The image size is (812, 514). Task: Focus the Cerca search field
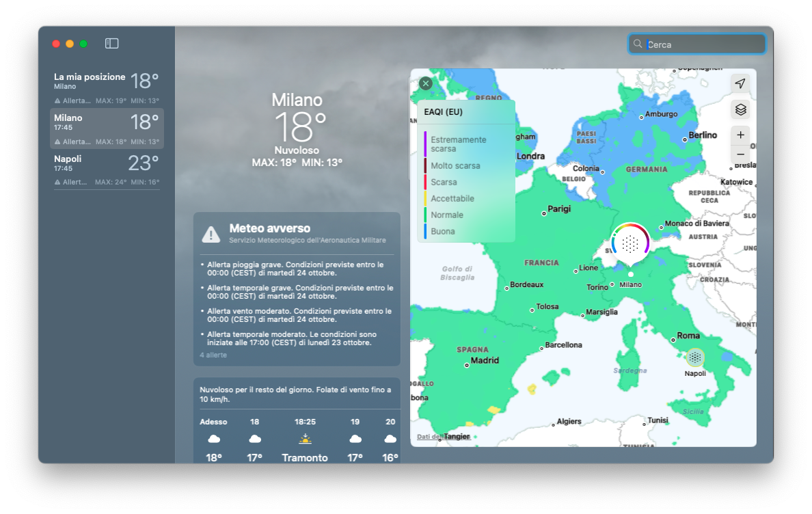(697, 44)
